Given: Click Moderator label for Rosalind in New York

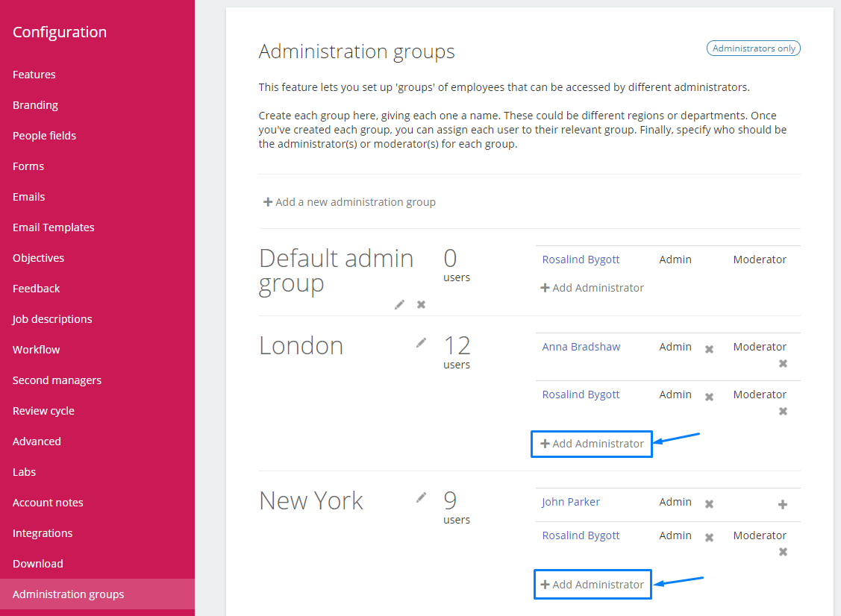Looking at the screenshot, I should point(760,535).
